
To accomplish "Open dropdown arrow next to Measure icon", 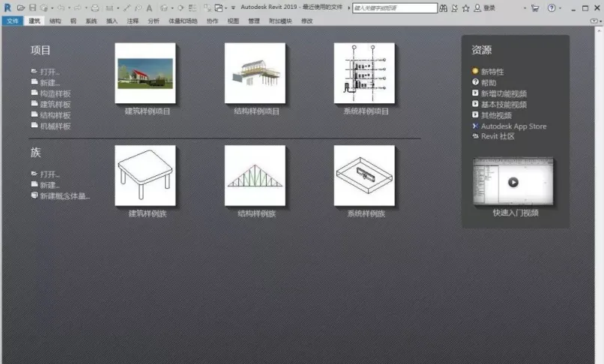I will [118, 8].
